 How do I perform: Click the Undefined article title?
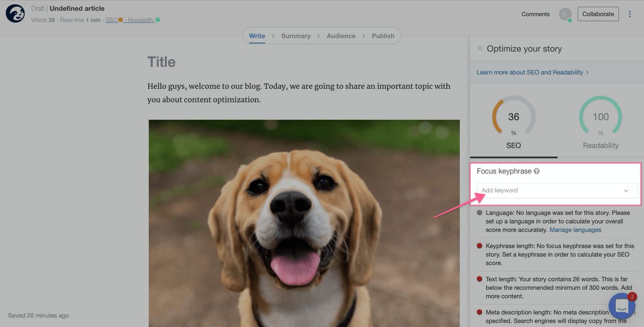pyautogui.click(x=77, y=9)
